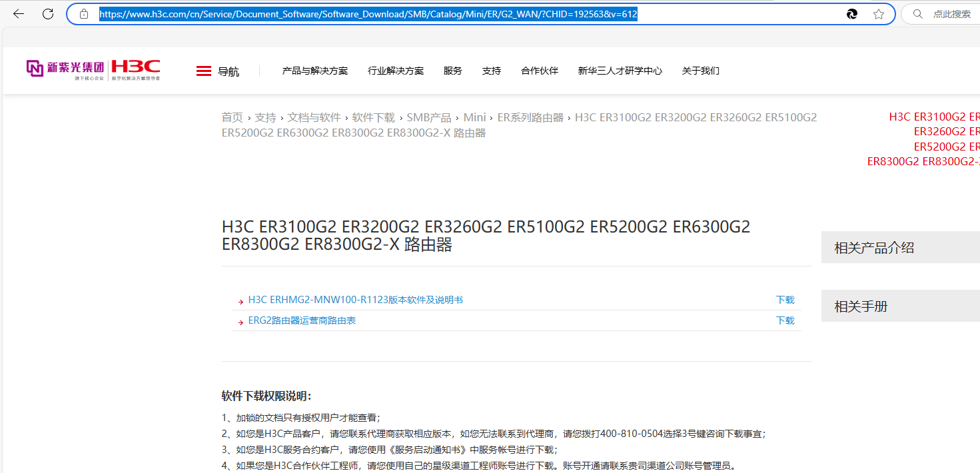View site security lock icon

click(x=84, y=13)
